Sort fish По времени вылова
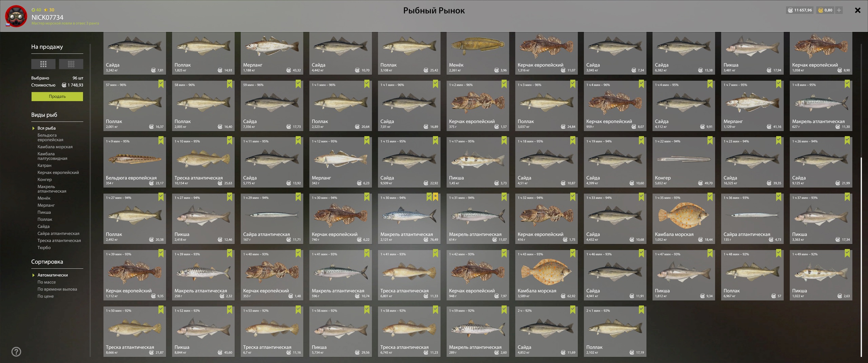Screen dimensions: 868x363 [x=57, y=289]
